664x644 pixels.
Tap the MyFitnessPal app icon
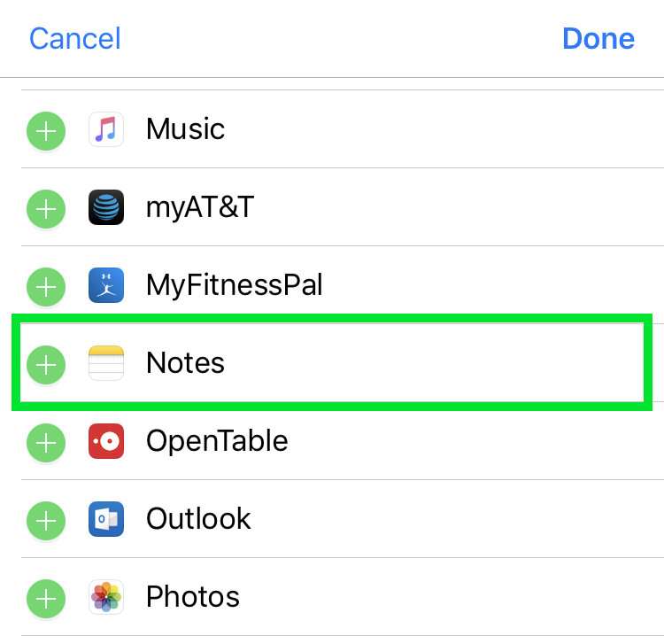point(106,286)
